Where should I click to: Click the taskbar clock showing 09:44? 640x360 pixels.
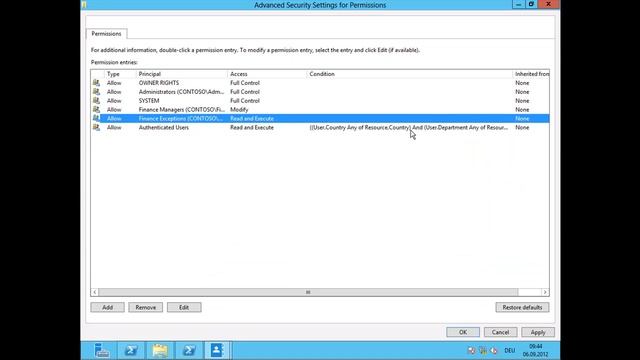tap(536, 350)
